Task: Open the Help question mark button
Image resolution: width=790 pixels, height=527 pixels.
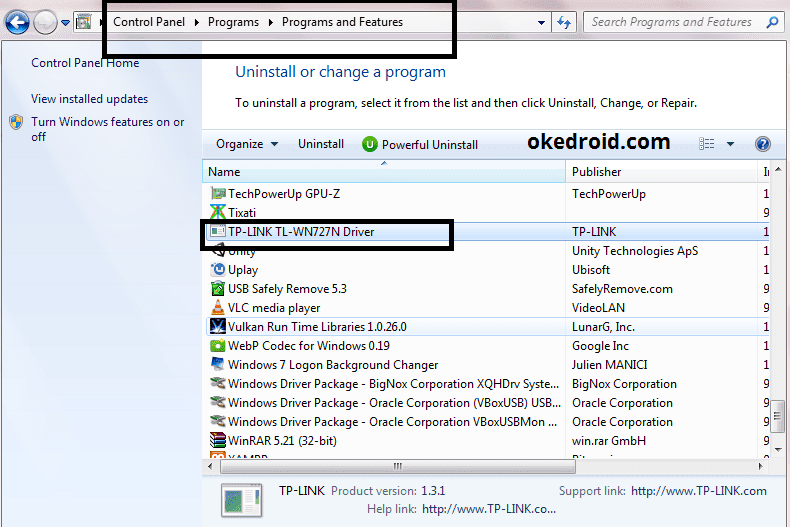Action: (763, 144)
